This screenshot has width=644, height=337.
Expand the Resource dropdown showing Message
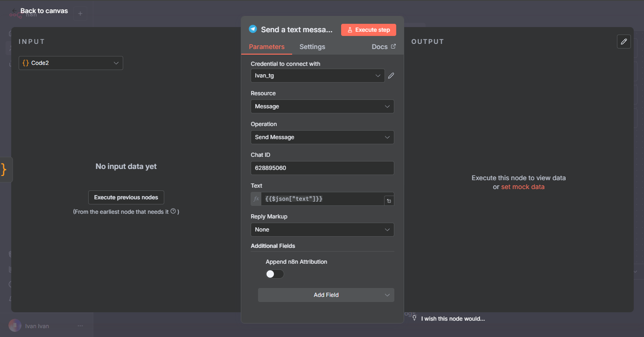322,106
